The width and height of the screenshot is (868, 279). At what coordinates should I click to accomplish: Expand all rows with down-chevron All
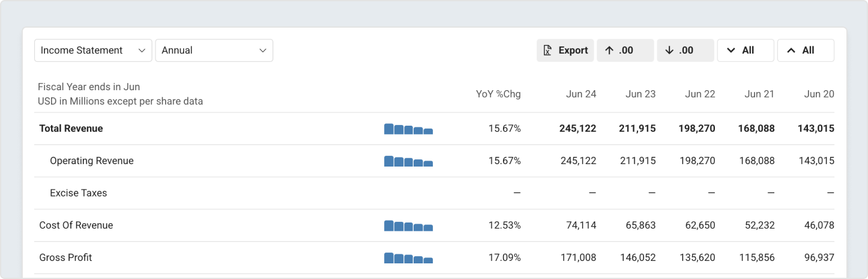(745, 51)
